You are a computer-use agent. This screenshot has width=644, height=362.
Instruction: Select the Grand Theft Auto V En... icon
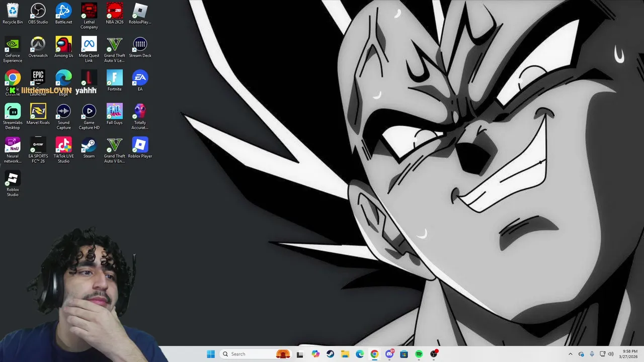coord(115,150)
